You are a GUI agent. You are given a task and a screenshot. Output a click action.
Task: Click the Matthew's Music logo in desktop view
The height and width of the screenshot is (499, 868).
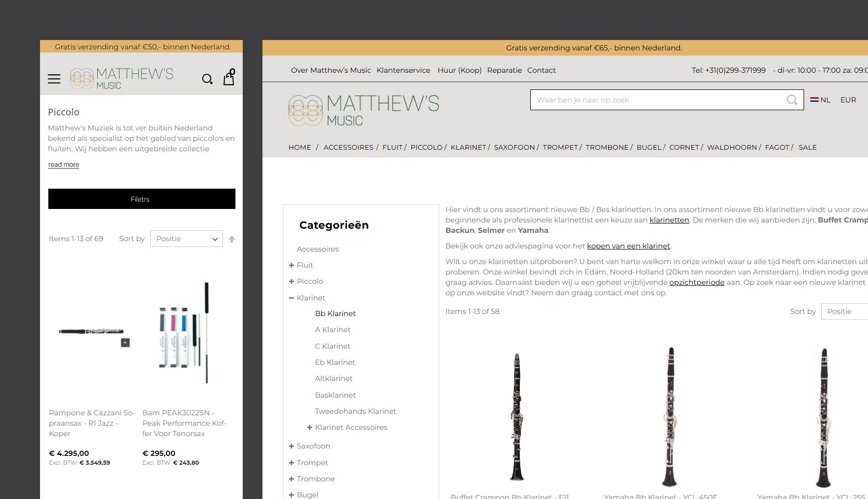pyautogui.click(x=364, y=110)
